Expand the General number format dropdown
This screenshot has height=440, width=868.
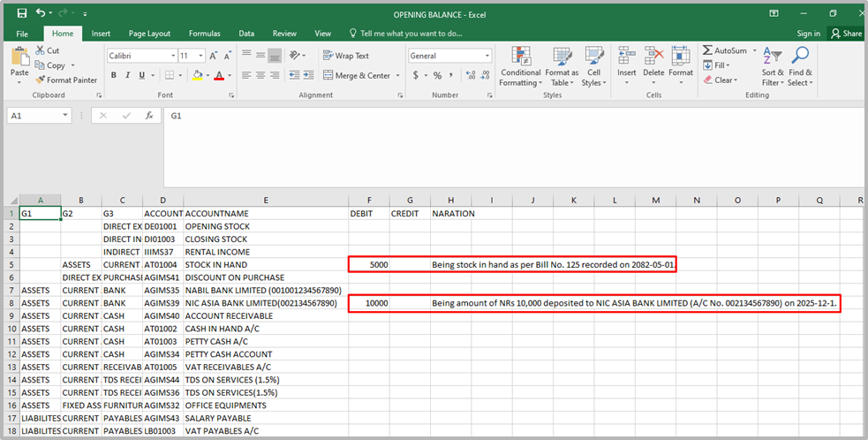tap(487, 56)
